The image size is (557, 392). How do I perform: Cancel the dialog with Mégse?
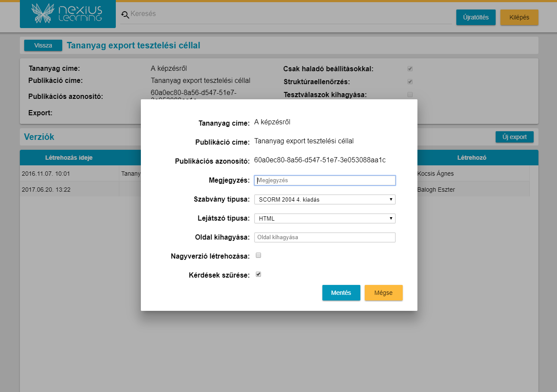[383, 293]
